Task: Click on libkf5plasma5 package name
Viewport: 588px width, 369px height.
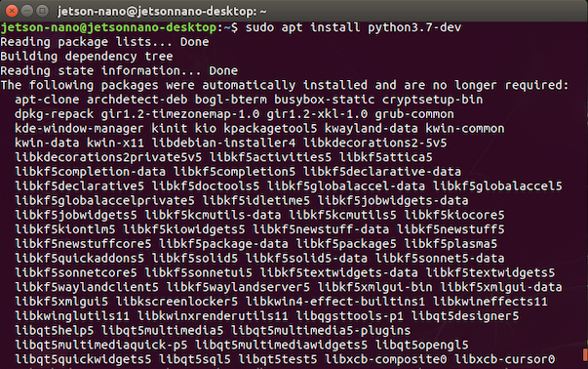Action: [451, 244]
